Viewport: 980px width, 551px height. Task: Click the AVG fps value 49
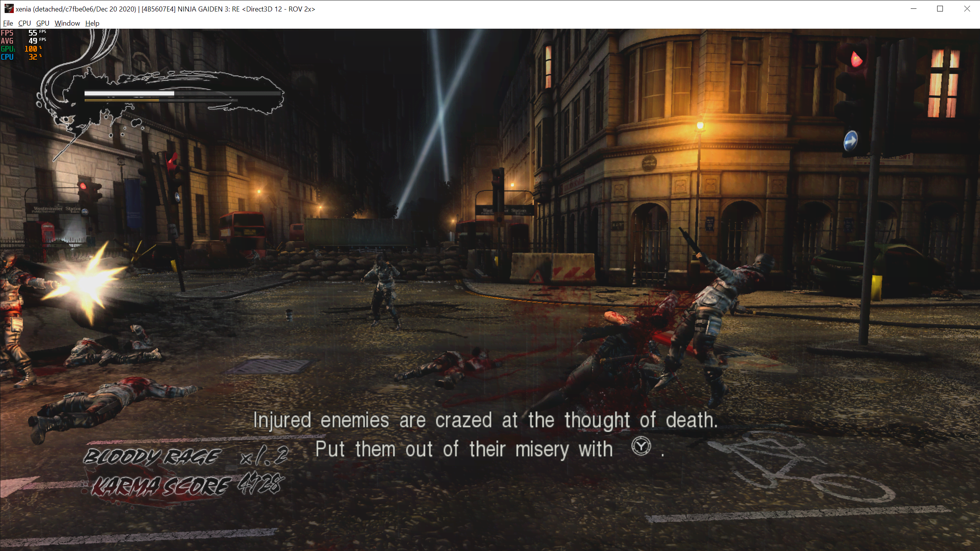(x=33, y=41)
